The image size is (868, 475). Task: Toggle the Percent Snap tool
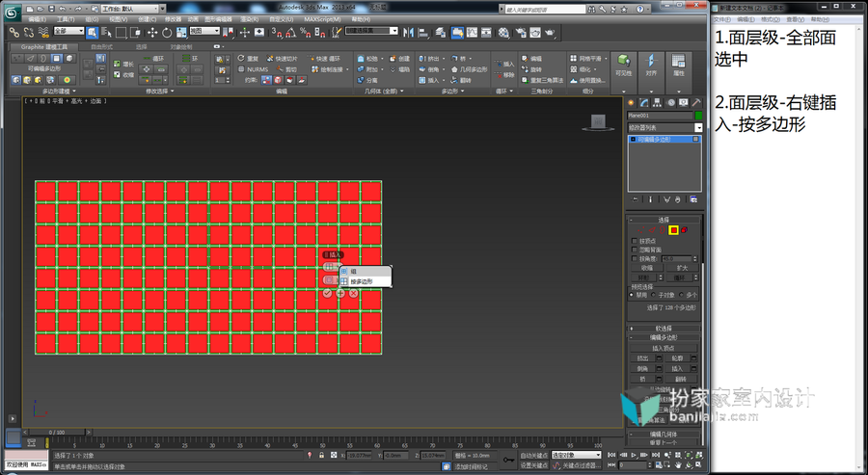pos(305,33)
